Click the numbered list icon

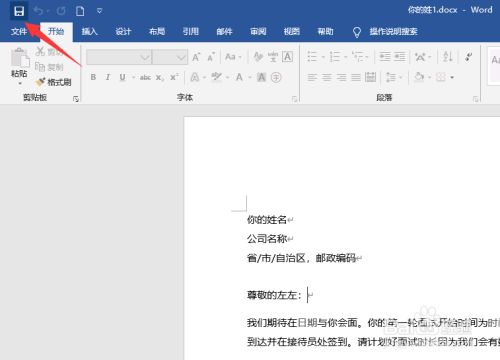[335, 57]
